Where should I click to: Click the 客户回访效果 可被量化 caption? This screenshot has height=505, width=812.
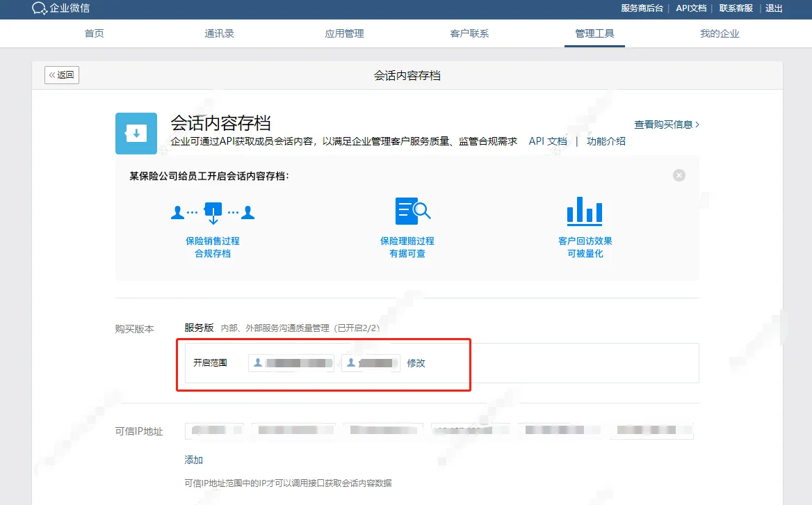pyautogui.click(x=585, y=247)
